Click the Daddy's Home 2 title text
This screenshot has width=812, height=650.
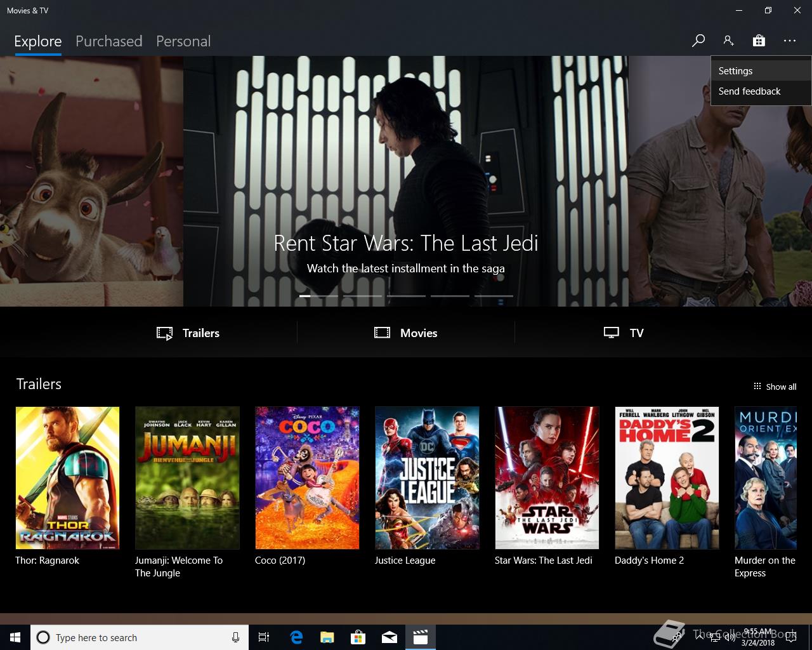click(x=649, y=560)
